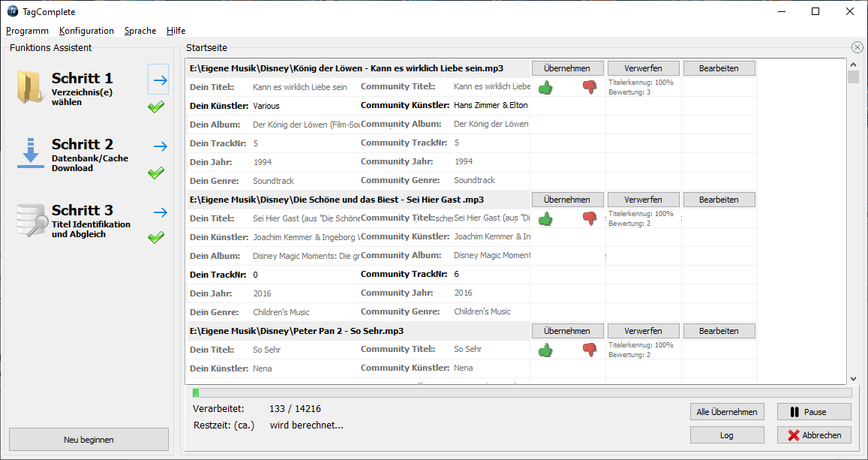Viewport: 868px width, 460px height.
Task: Click the 'Titel Identifikation und Abgleich' label
Action: [x=91, y=229]
